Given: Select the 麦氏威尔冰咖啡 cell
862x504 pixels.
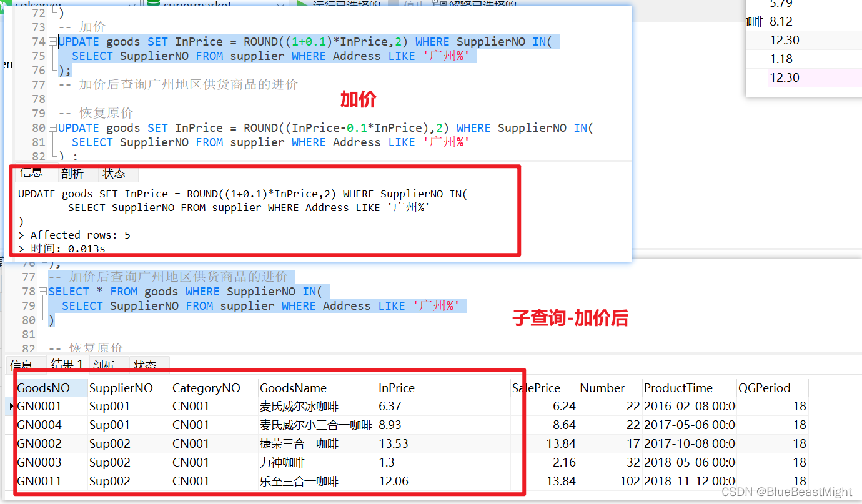Looking at the screenshot, I should tap(317, 407).
